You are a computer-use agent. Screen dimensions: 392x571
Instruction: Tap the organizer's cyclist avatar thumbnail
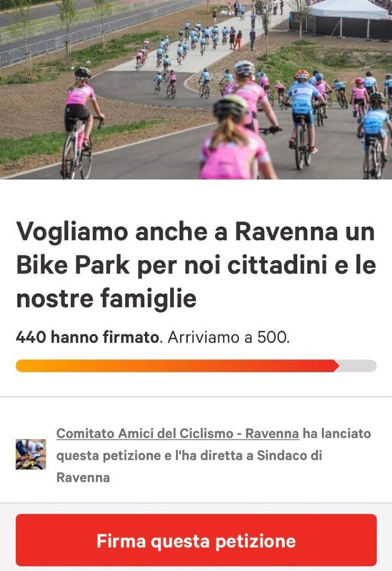[x=31, y=454]
